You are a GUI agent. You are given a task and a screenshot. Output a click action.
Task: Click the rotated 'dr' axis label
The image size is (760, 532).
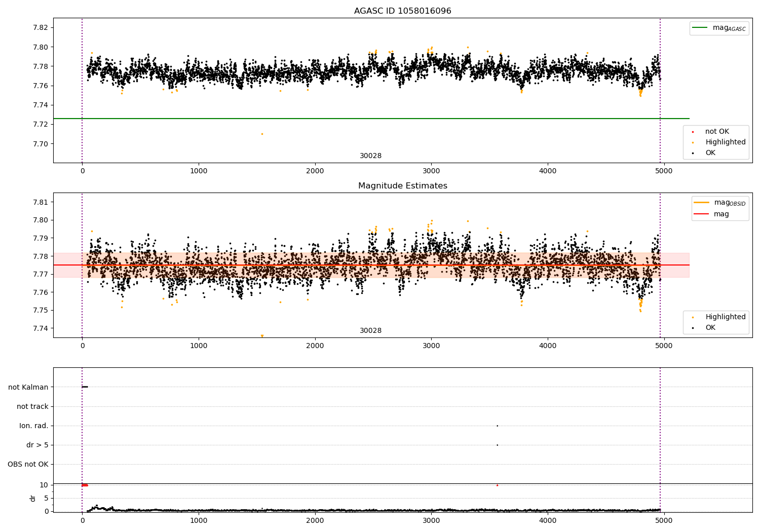[33, 498]
